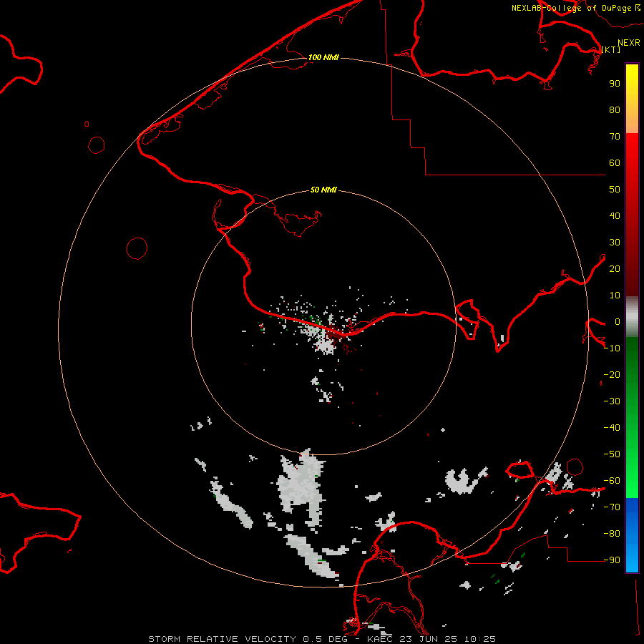644x644 pixels.
Task: Click the positive 50 knot scale label
Action: [x=615, y=190]
